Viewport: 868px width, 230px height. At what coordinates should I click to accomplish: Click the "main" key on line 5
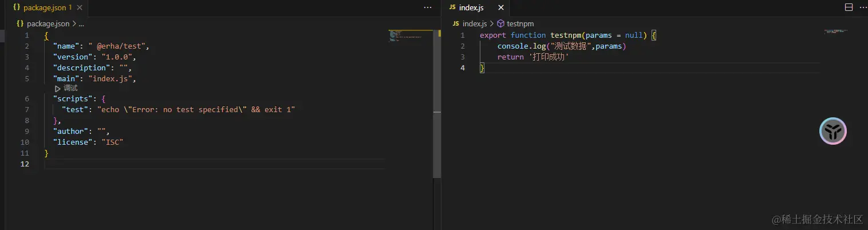pyautogui.click(x=66, y=79)
